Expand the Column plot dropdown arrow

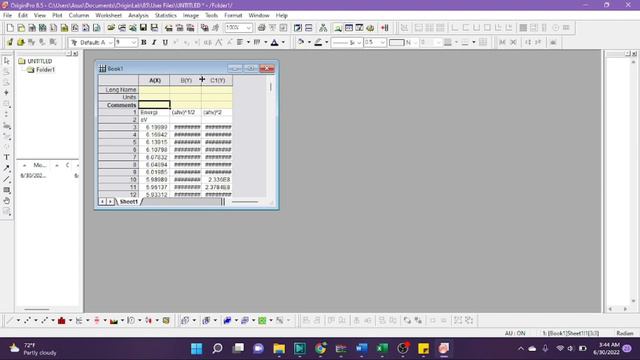(x=70, y=321)
